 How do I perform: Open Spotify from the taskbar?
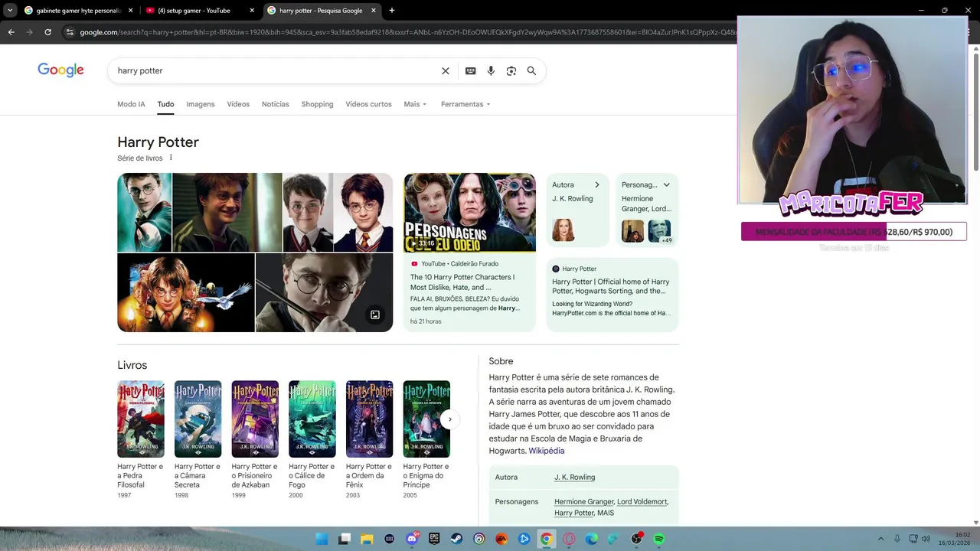pyautogui.click(x=658, y=539)
